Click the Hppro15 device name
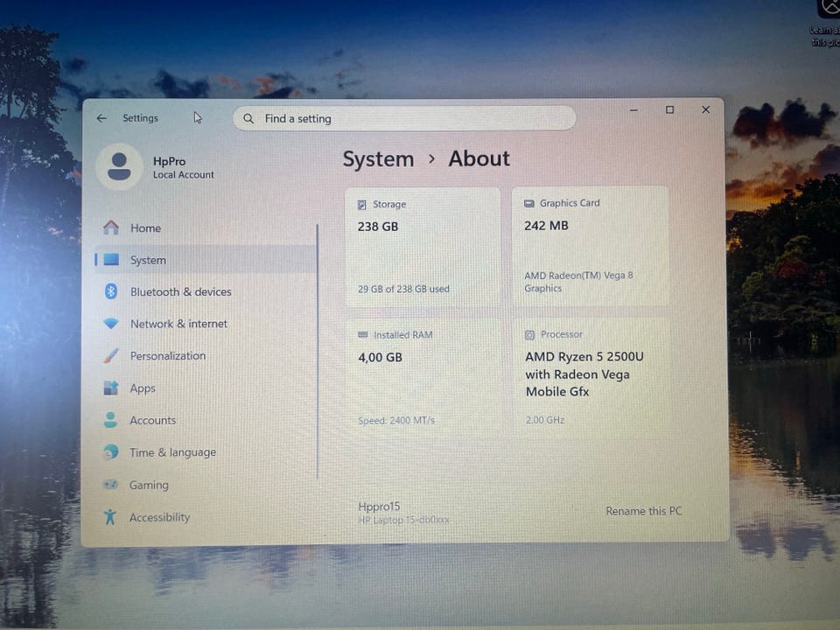 379,507
